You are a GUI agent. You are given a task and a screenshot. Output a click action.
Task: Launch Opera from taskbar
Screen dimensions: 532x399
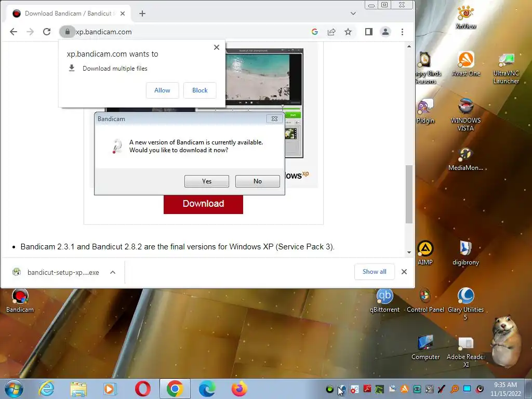click(x=142, y=389)
